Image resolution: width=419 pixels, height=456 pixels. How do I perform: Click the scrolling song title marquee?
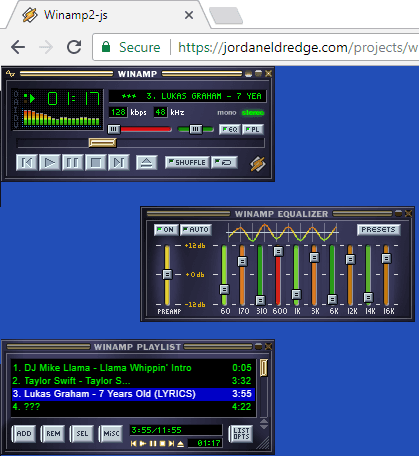pos(188,96)
